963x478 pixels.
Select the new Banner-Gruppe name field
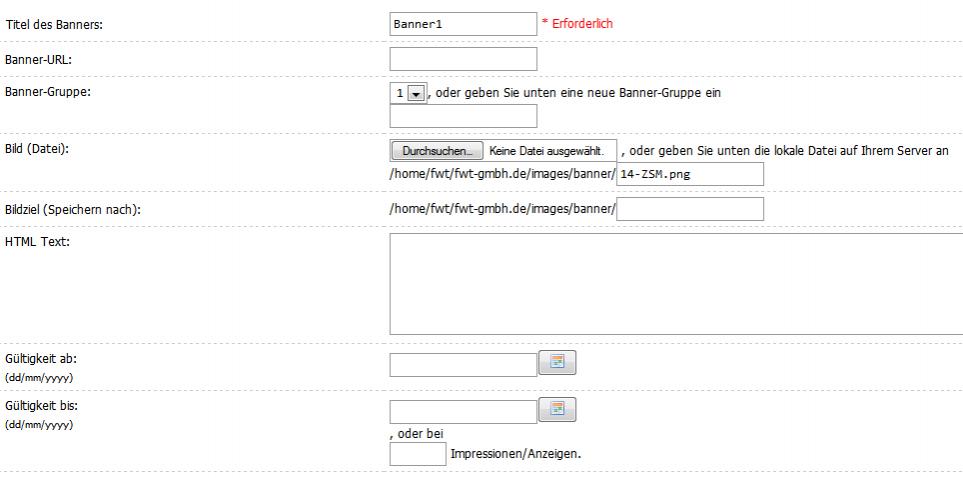[x=463, y=116]
